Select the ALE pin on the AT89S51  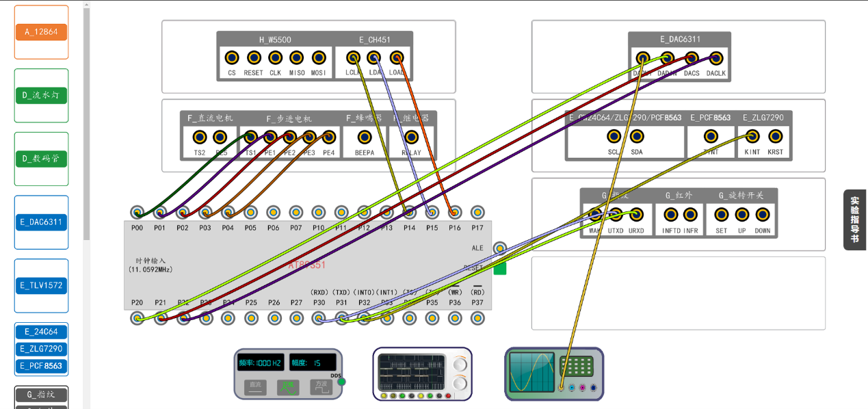tap(500, 248)
